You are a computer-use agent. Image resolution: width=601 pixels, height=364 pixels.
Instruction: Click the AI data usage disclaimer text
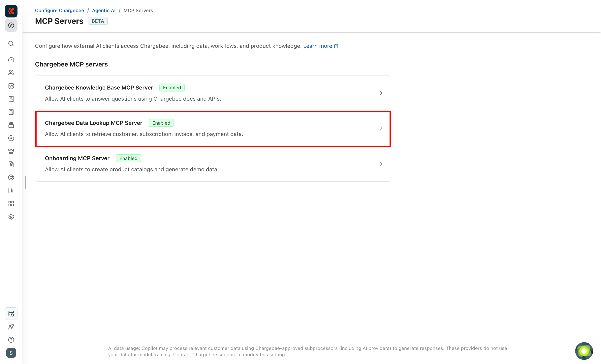coord(308,351)
